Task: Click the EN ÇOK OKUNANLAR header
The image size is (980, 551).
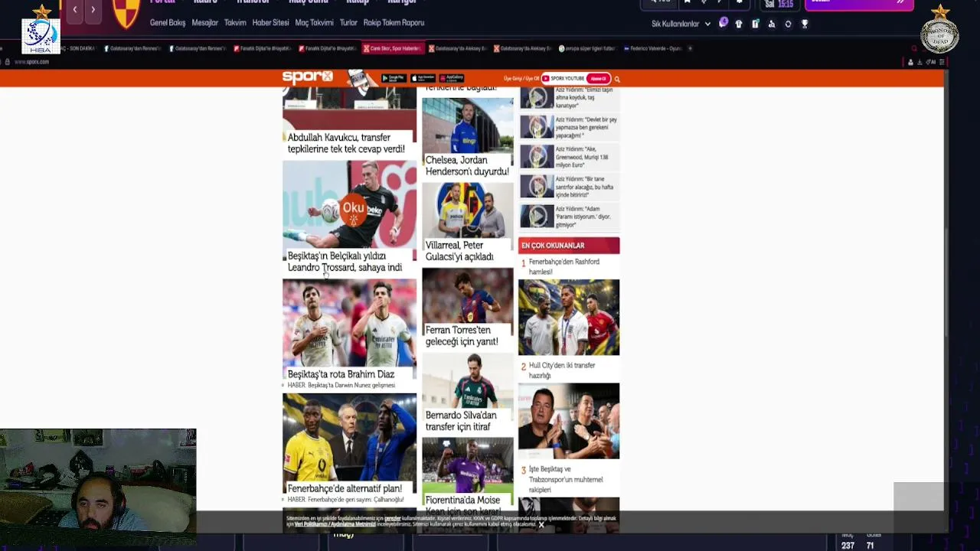Action: pos(569,246)
